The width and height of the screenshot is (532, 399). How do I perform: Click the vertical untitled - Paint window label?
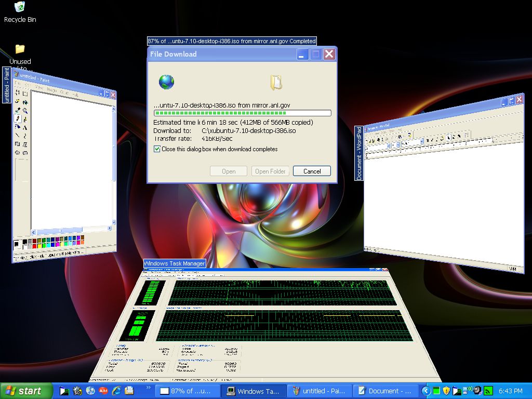pyautogui.click(x=6, y=85)
